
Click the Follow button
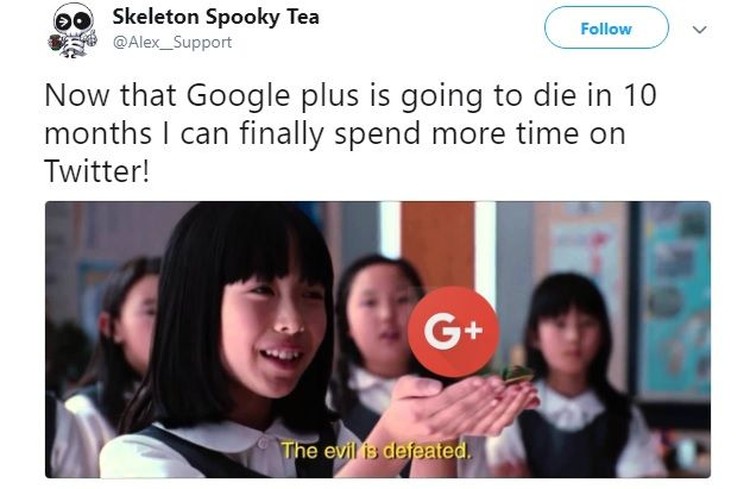coord(606,28)
